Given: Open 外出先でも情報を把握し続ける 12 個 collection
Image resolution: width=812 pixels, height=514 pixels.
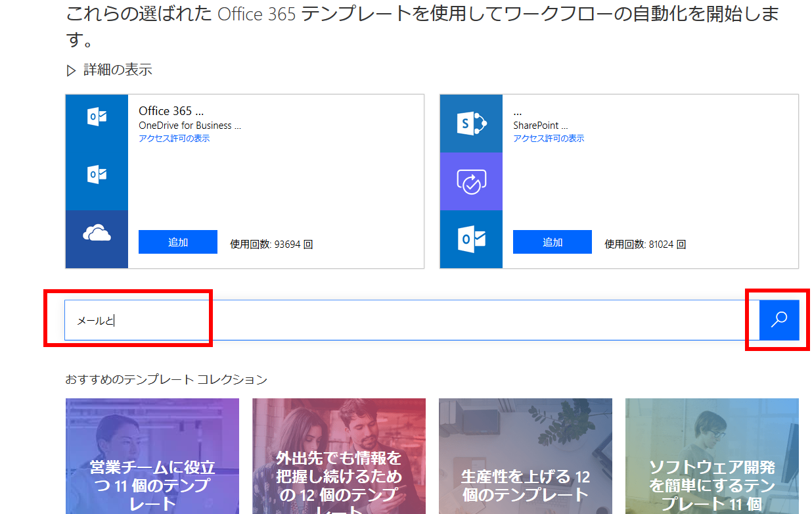Looking at the screenshot, I should (x=339, y=456).
